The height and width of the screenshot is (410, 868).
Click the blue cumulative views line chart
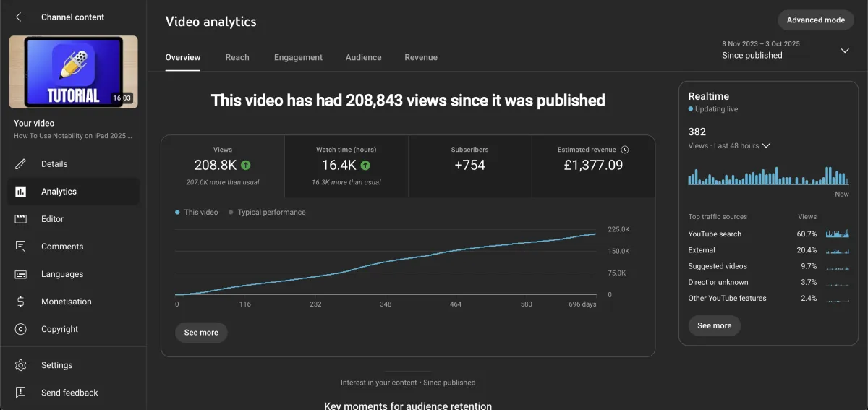(x=386, y=263)
